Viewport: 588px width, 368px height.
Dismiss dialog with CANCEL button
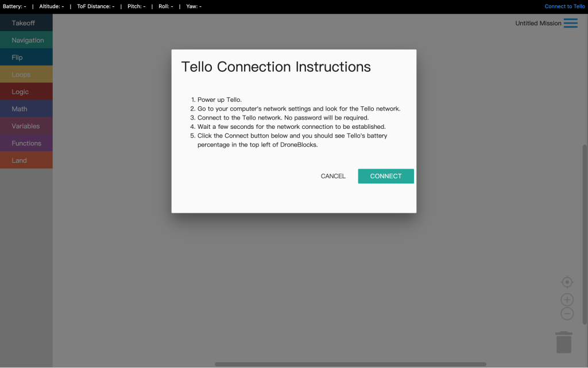coord(333,176)
